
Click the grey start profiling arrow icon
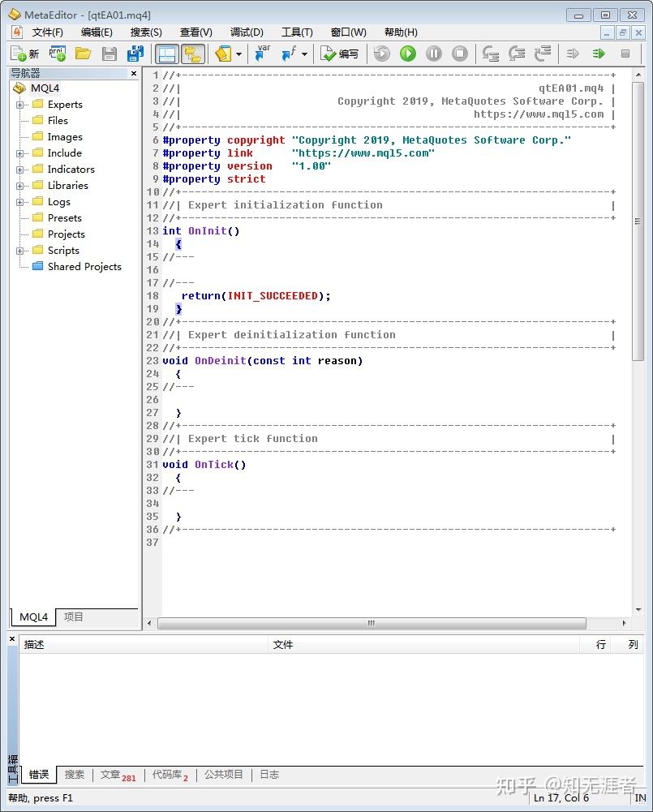pos(572,54)
